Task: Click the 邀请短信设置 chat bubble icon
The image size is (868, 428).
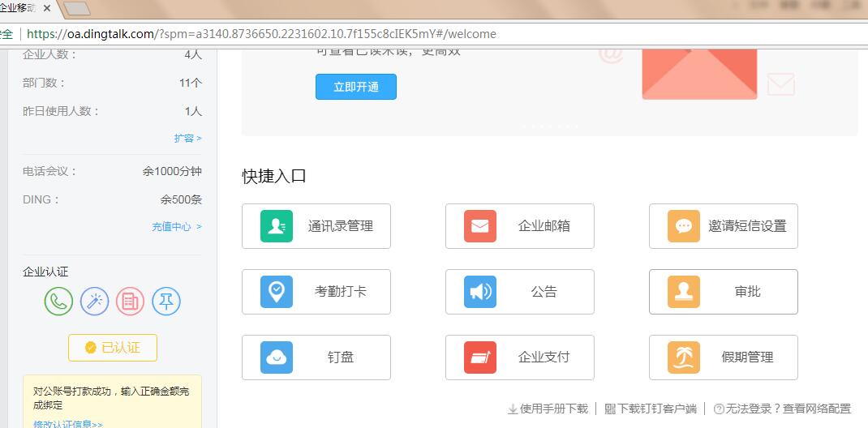Action: [684, 226]
